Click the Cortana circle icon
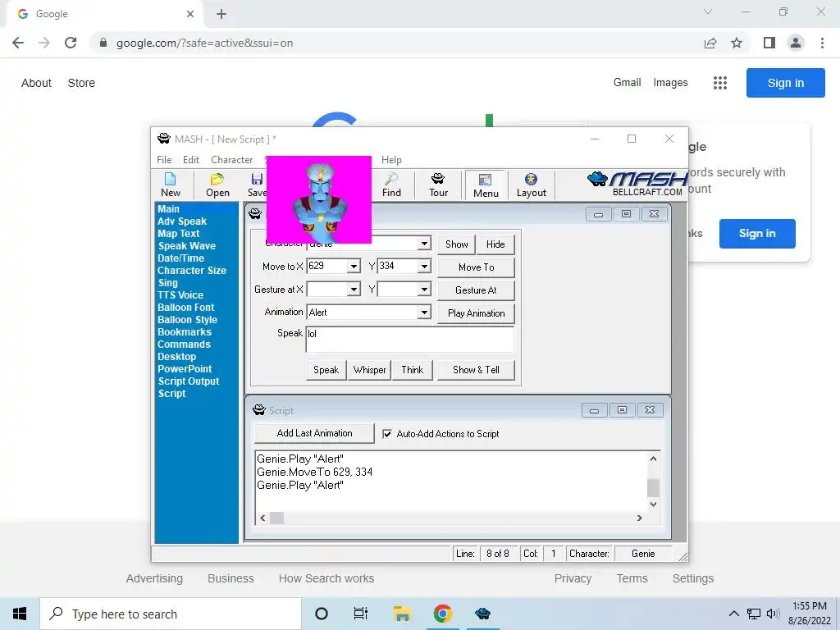Screen dimensions: 840x630 pyautogui.click(x=322, y=614)
